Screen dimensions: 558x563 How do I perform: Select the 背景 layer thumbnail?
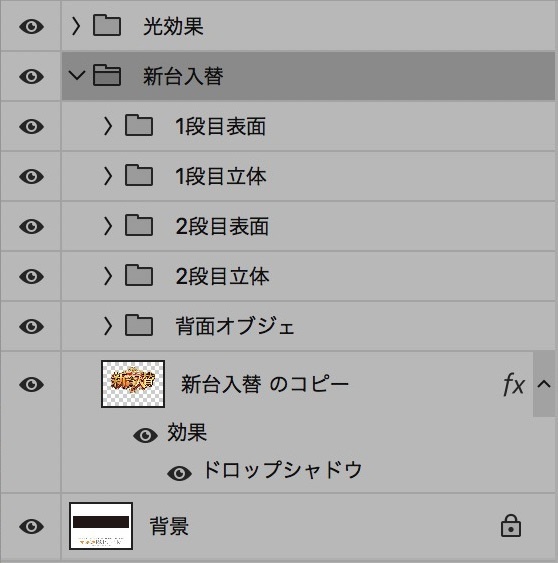(101, 526)
